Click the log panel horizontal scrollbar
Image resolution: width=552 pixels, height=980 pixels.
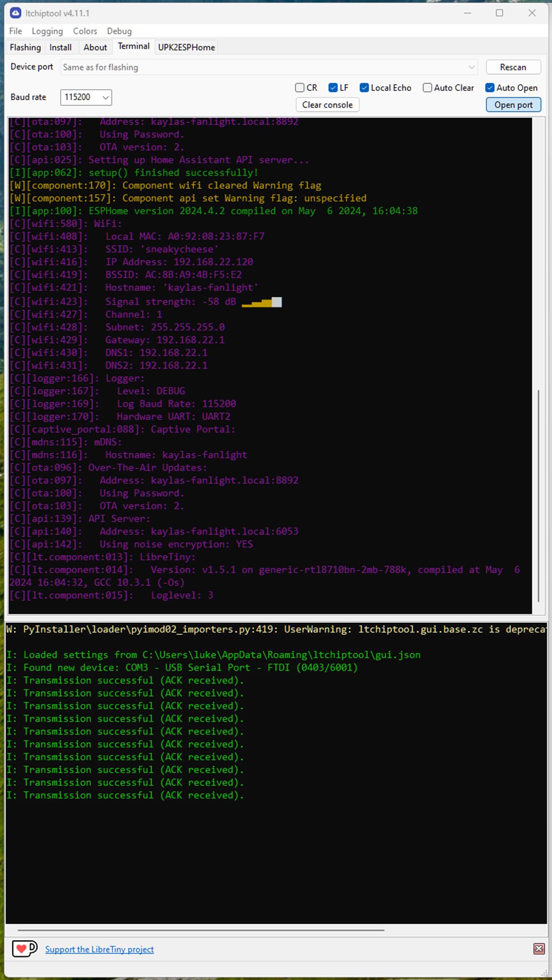tap(201, 930)
